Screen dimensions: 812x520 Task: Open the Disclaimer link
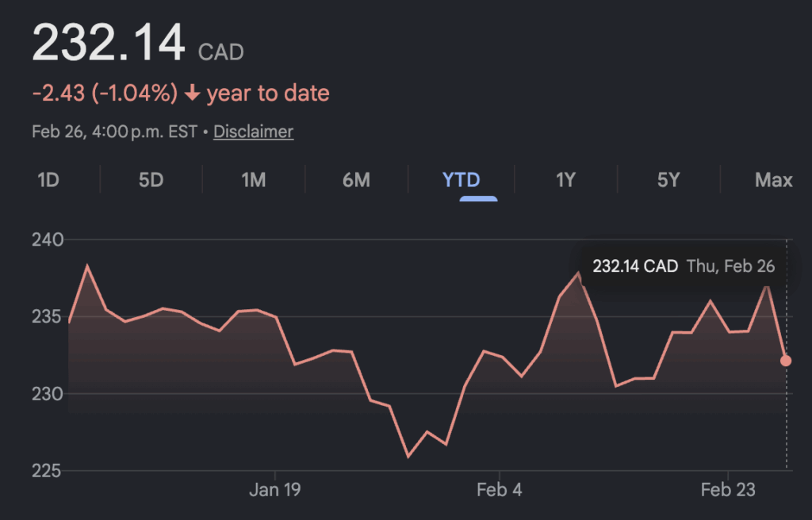click(253, 132)
